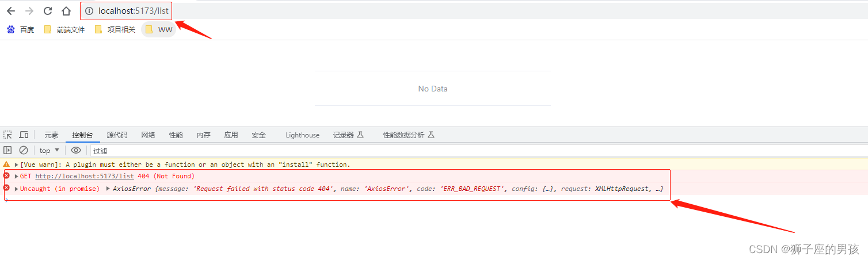The width and height of the screenshot is (868, 260).
Task: Click the red error icon beside GET
Action: click(6, 175)
